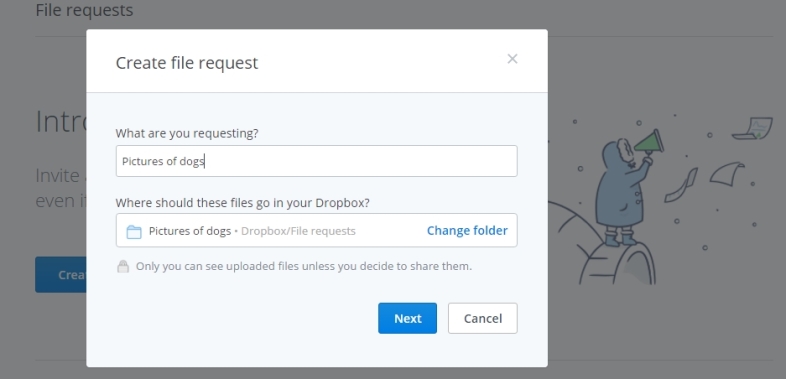
Task: Click the 'What are you requesting?' text field
Action: (316, 161)
